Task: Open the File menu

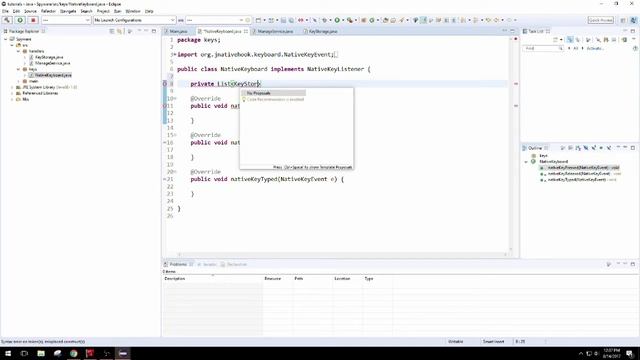Action: pos(5,11)
